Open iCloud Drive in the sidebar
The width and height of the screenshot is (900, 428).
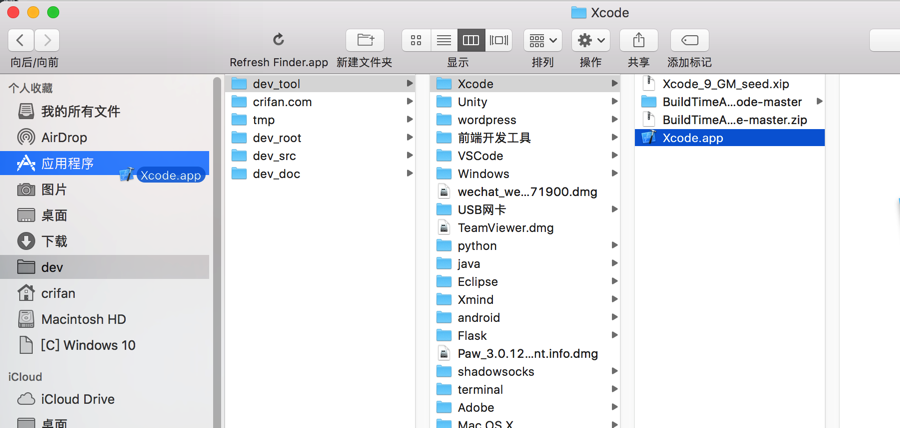point(104,399)
